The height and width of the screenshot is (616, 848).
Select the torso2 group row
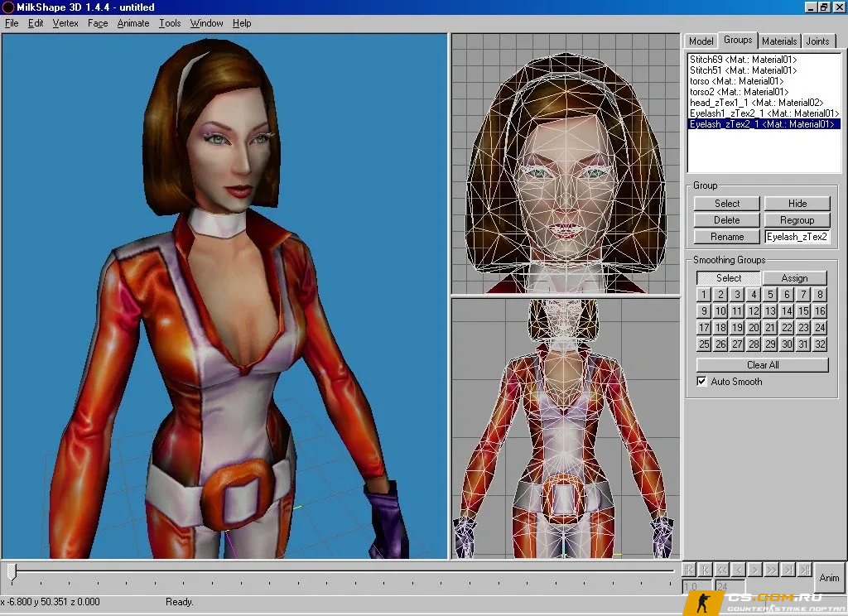click(764, 92)
